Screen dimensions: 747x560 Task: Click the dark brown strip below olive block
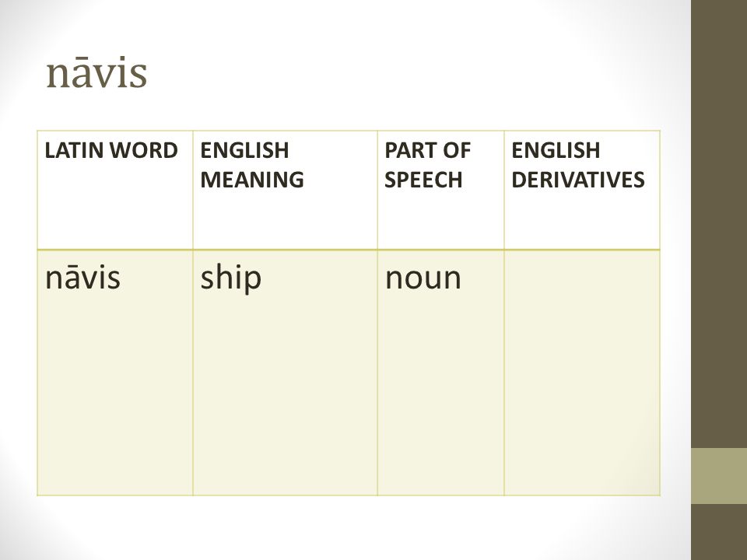click(x=719, y=532)
